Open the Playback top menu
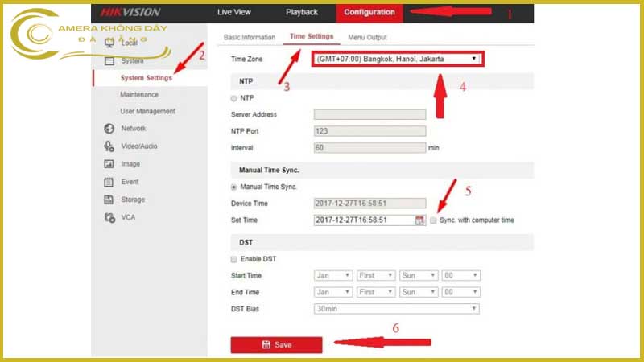Viewport: 644px width, 362px height. click(302, 12)
